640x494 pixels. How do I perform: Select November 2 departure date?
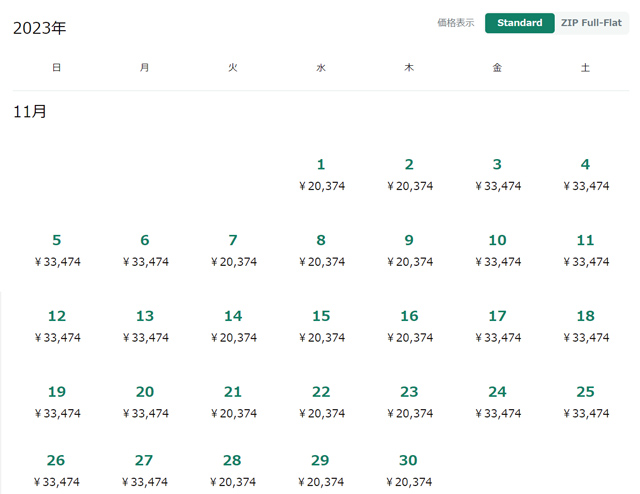click(x=409, y=174)
